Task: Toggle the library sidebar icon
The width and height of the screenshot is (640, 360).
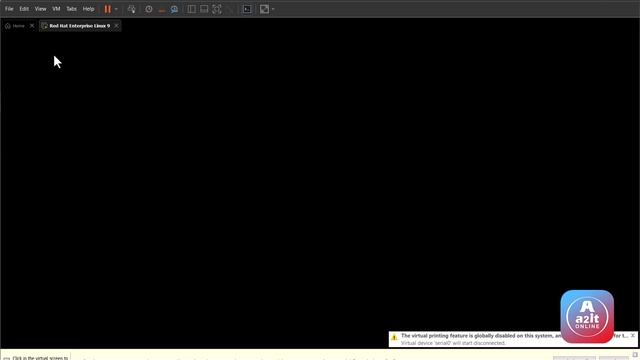Action: [191, 9]
